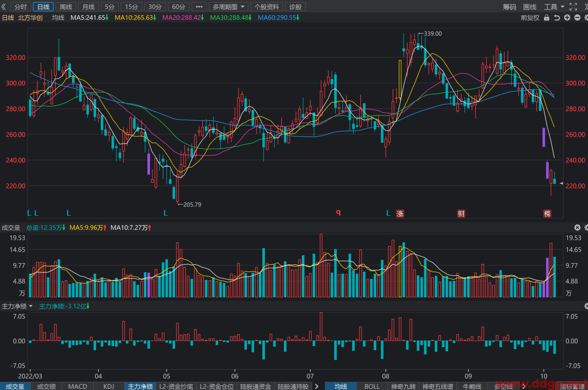Switch to the 成交额 indicator tab
Viewport: 588px width, 390px height.
pos(46,386)
